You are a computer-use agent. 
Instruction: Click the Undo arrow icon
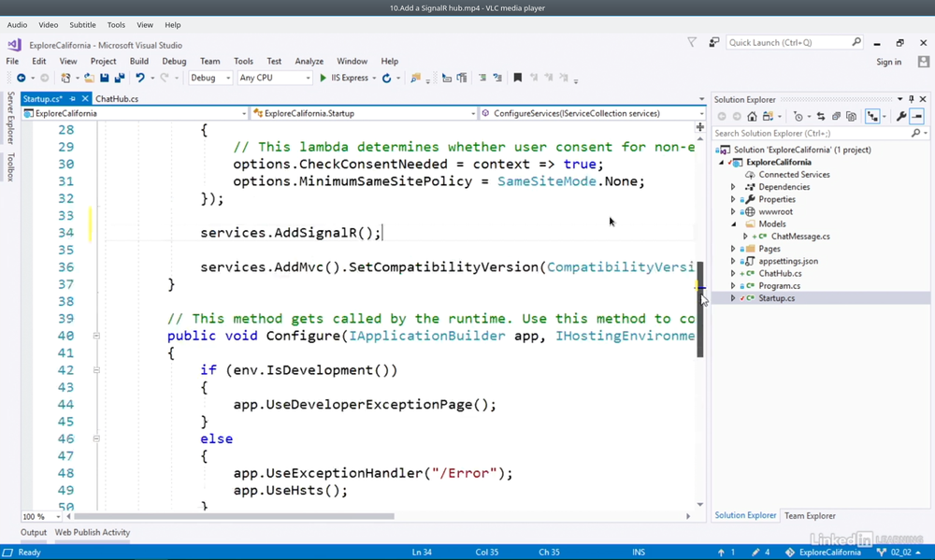tap(140, 79)
